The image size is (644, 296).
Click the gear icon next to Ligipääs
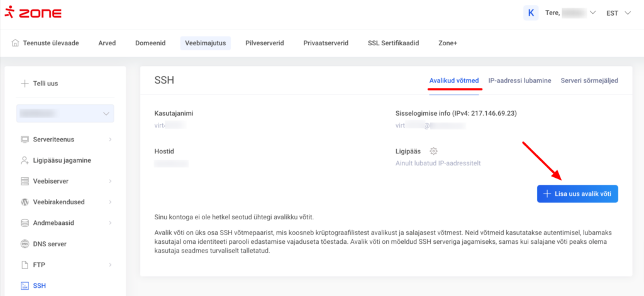tap(433, 151)
